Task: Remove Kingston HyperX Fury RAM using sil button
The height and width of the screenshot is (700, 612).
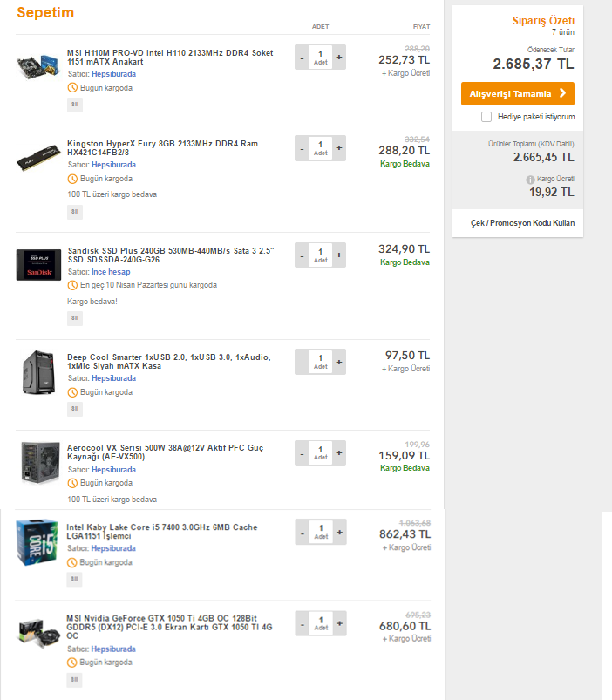Action: point(74,211)
